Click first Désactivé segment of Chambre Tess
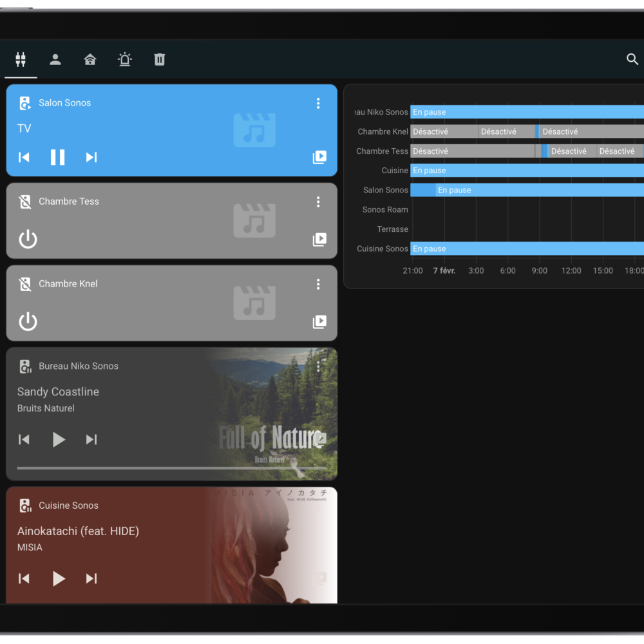The image size is (644, 644). 472,151
